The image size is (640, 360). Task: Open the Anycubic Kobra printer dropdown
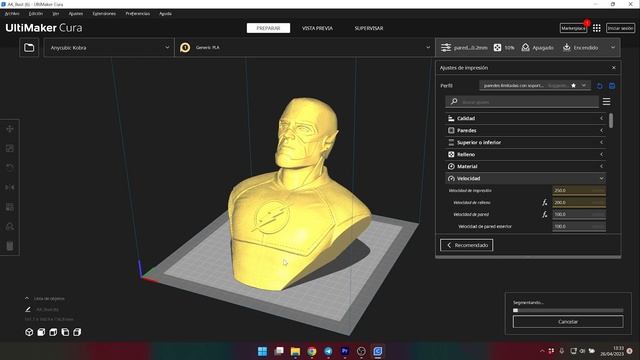109,48
